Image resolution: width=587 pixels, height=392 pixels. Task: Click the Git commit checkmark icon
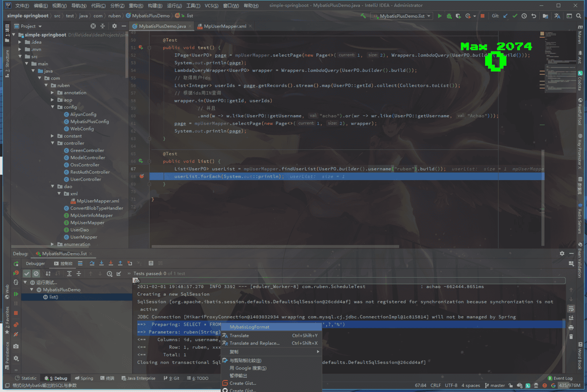pyautogui.click(x=515, y=16)
